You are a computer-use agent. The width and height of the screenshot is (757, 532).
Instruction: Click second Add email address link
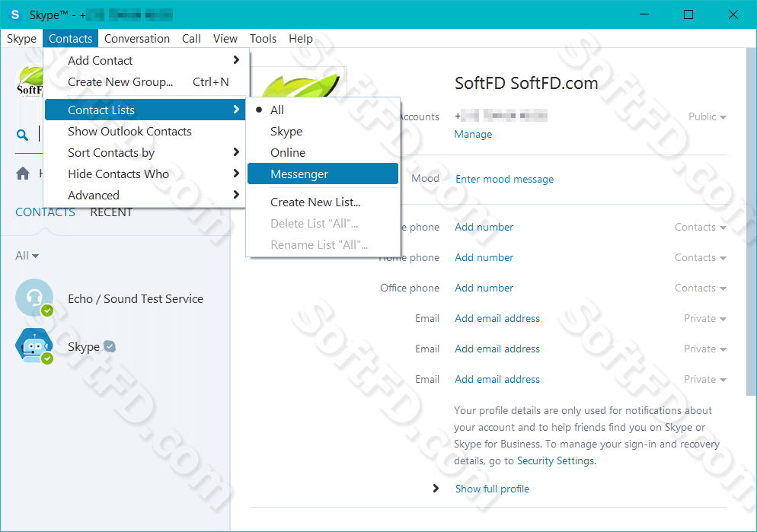pos(497,349)
